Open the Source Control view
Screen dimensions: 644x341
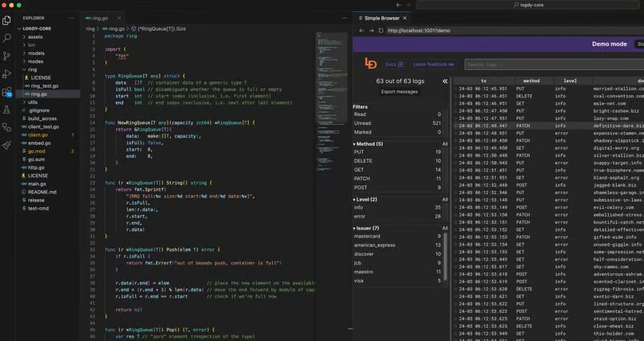coord(7,56)
